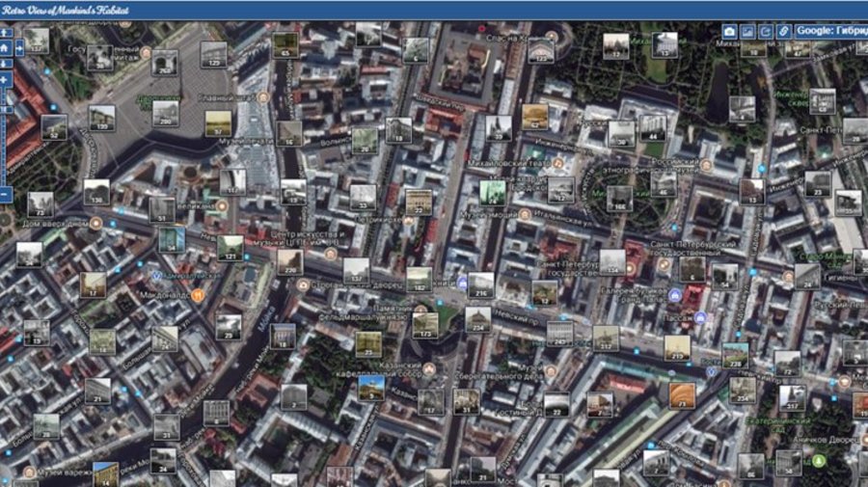This screenshot has width=868, height=487.
Task: Click the share arrow icon in the toolbar
Action: point(765,32)
